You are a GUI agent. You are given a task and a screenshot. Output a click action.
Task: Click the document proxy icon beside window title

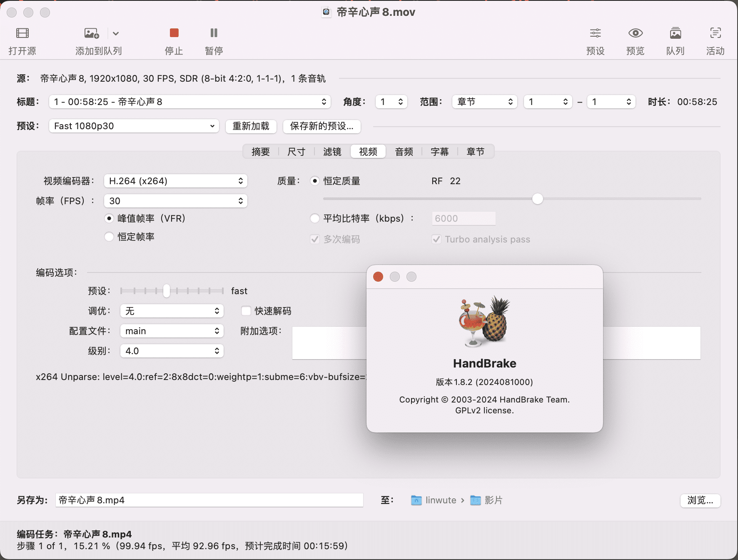[327, 12]
